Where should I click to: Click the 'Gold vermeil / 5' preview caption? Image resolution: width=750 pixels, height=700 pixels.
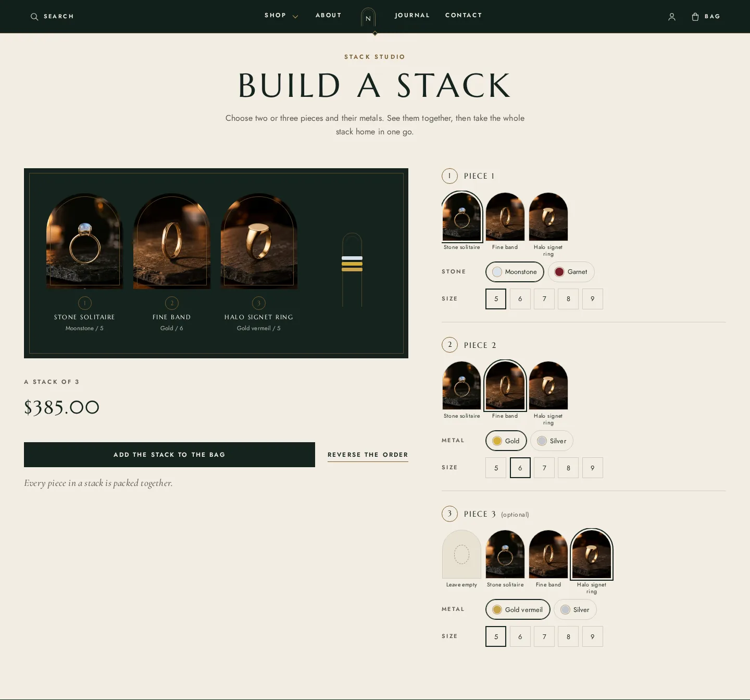click(x=259, y=328)
